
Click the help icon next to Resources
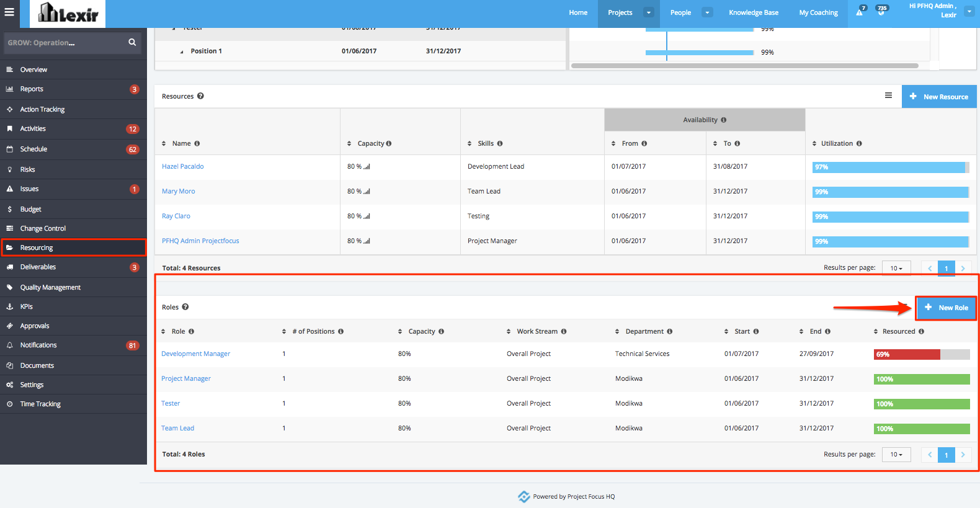pos(200,96)
